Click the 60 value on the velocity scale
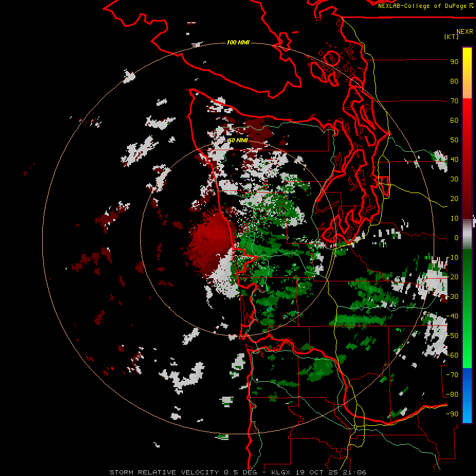Viewport: 476px width, 476px height. 454,120
